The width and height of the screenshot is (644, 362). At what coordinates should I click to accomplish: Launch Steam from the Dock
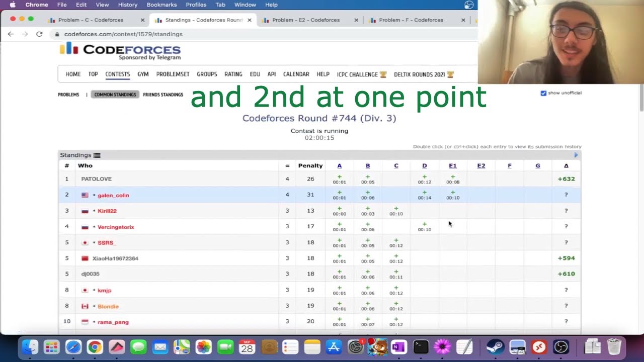coord(496,347)
